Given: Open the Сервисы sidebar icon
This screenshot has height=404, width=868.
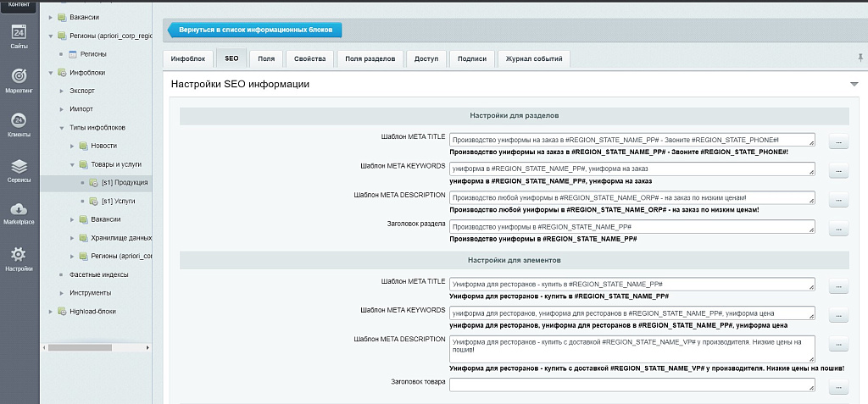Looking at the screenshot, I should [19, 170].
